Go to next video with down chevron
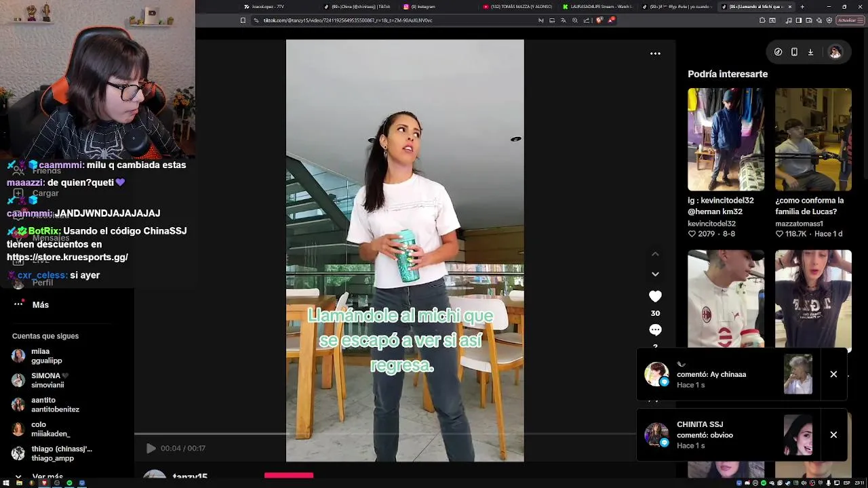Viewport: 868px width, 488px height. tap(655, 274)
